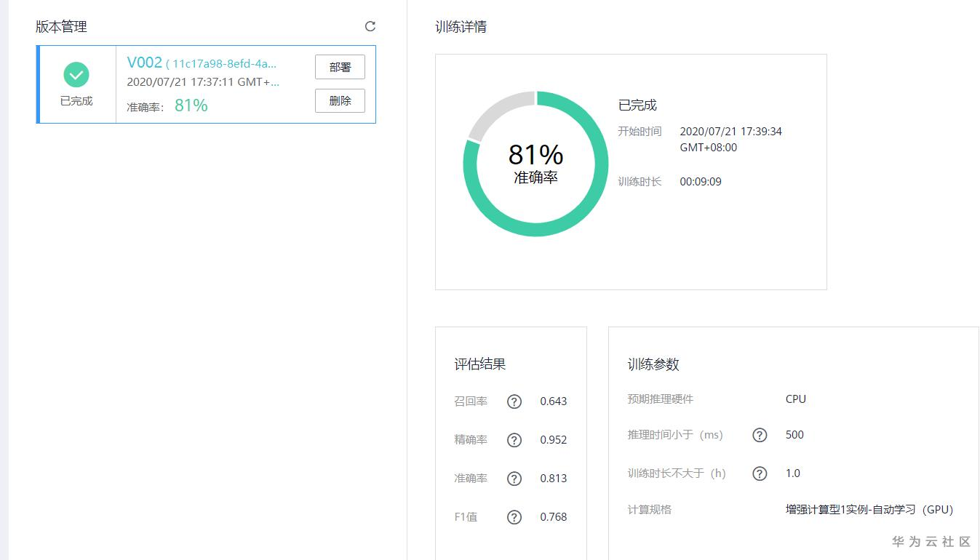Click the 评估结果 panel title
The width and height of the screenshot is (980, 560).
[479, 364]
